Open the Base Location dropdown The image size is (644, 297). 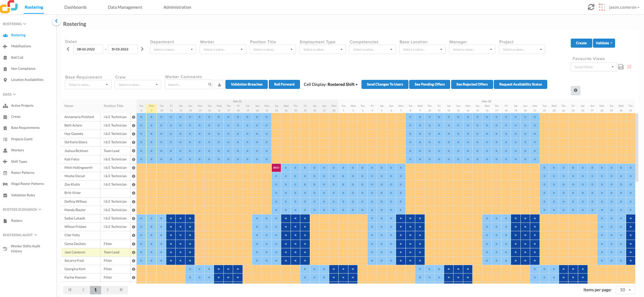[x=422, y=50]
